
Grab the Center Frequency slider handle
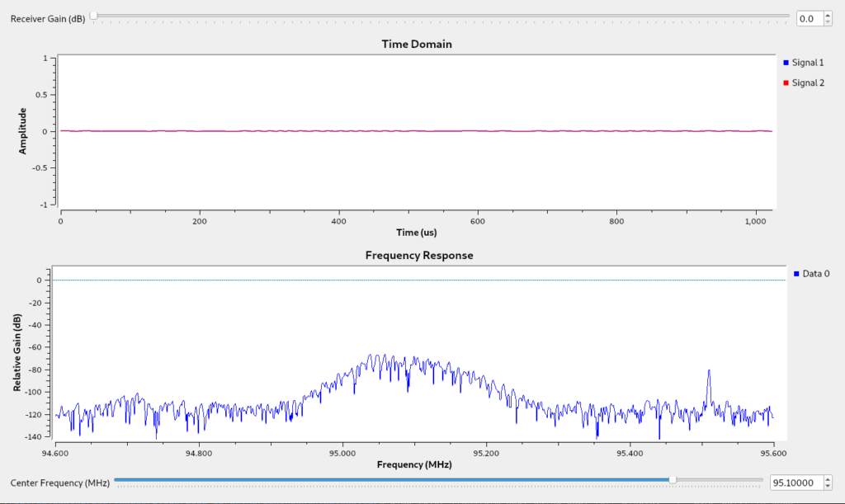click(x=673, y=479)
